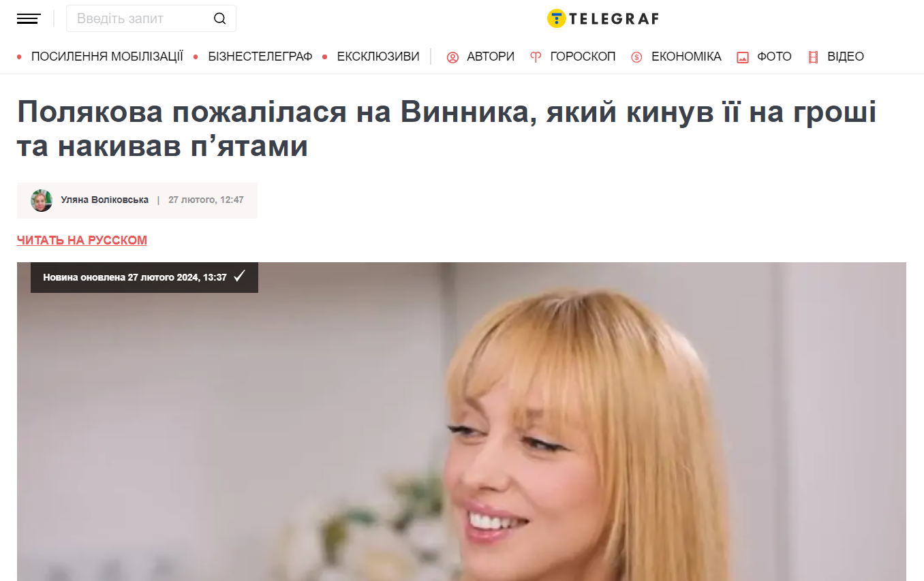The height and width of the screenshot is (581, 924).
Task: Open Посилення мобілізації section
Action: [x=107, y=57]
